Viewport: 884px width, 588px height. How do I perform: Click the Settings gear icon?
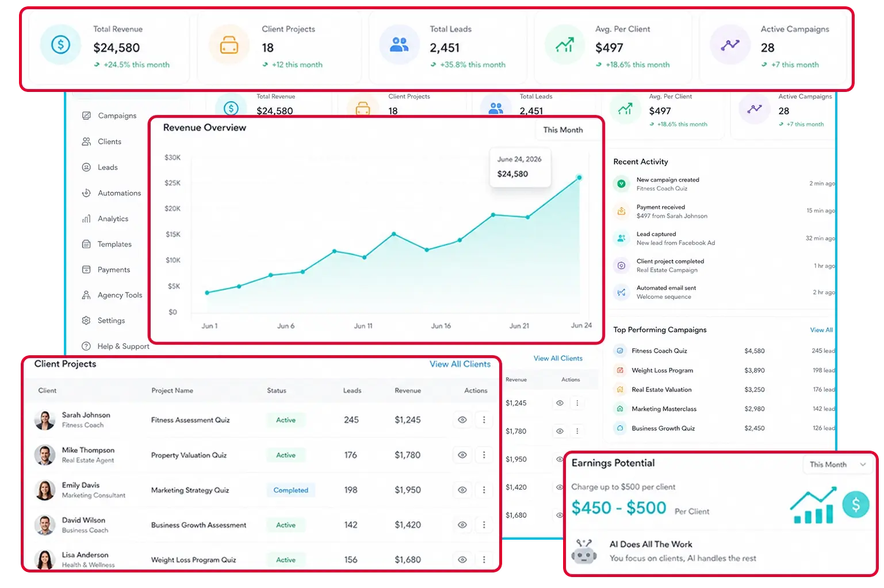pyautogui.click(x=86, y=320)
